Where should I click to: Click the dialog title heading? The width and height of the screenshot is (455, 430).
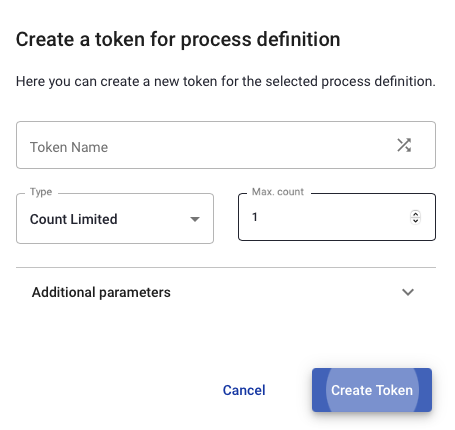[178, 40]
